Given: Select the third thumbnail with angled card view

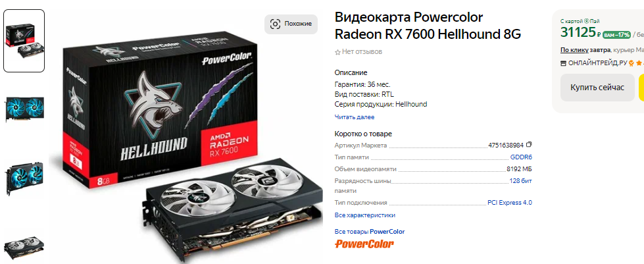Looking at the screenshot, I should tap(24, 178).
